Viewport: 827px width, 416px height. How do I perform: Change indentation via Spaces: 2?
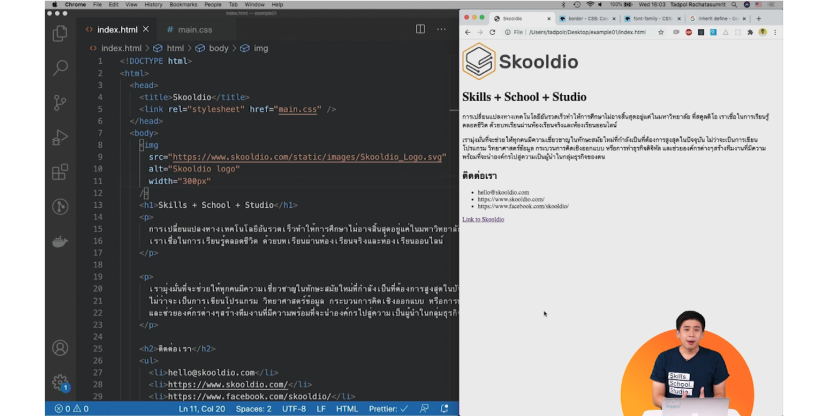pos(254,409)
